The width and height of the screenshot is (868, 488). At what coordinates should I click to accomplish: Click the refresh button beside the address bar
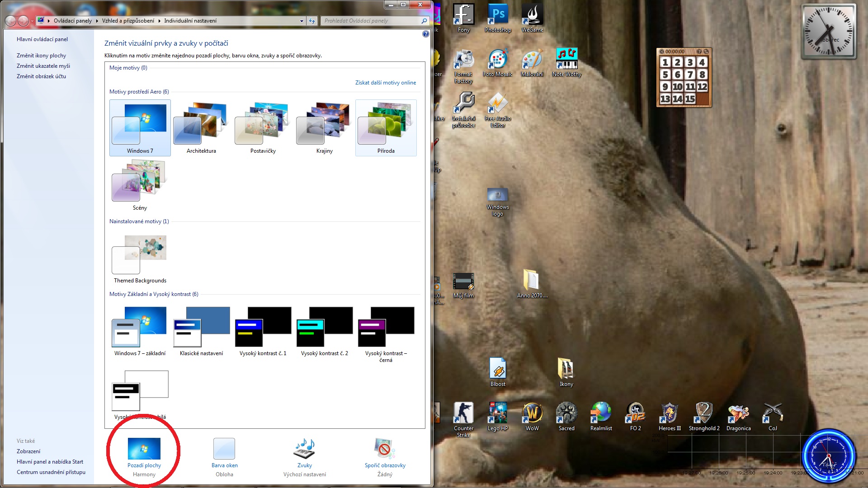tap(312, 21)
